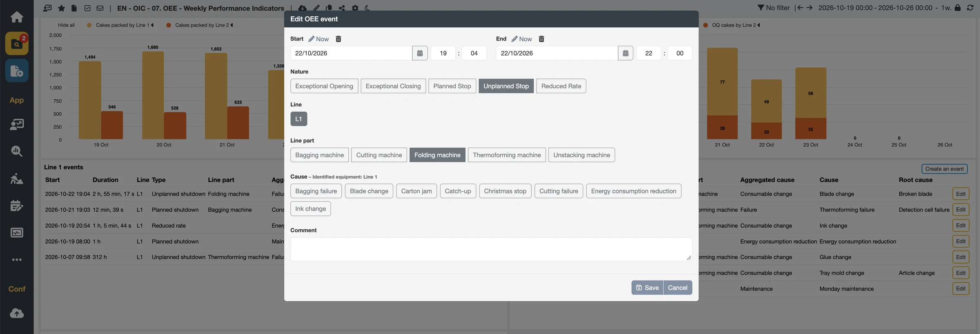Expand OQ cakes by Line 2 legend arrow

[759, 25]
